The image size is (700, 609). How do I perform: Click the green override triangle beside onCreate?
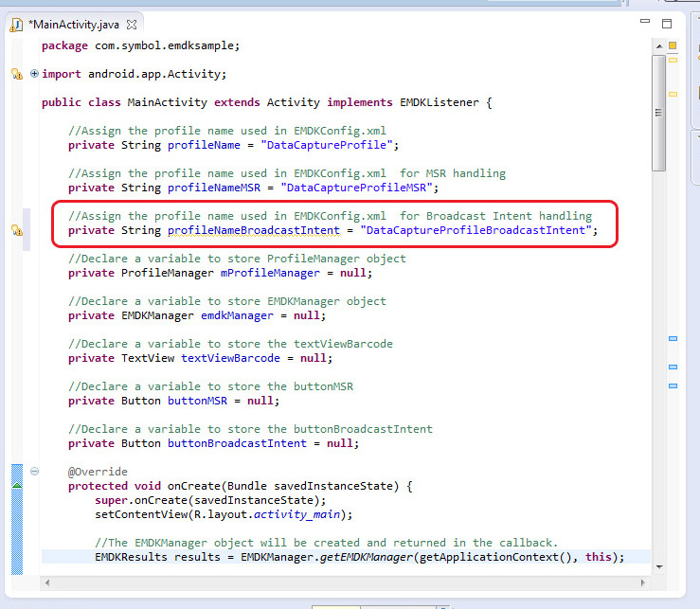coord(16,486)
